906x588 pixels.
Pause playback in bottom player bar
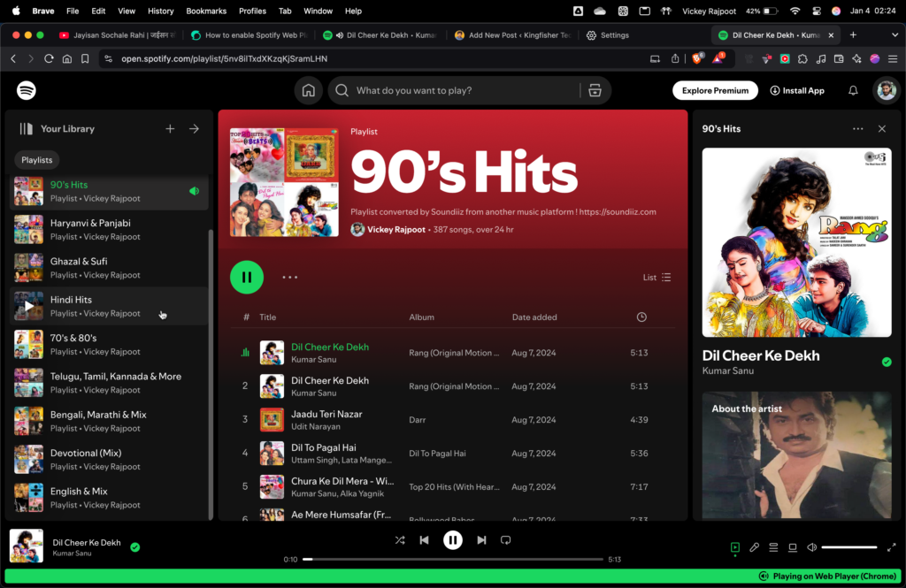click(x=452, y=540)
